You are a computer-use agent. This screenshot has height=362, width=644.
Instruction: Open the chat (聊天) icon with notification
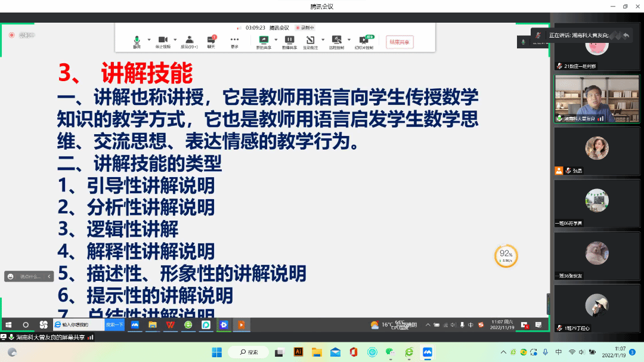(x=211, y=40)
